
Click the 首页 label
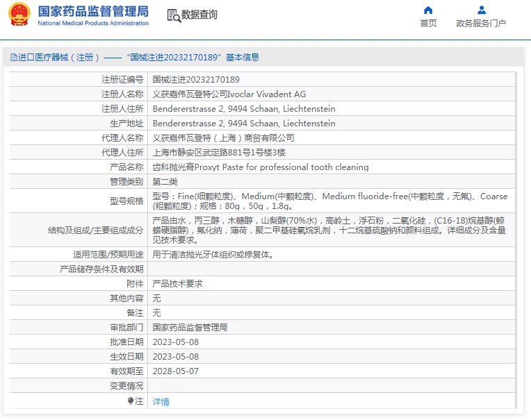coord(428,24)
